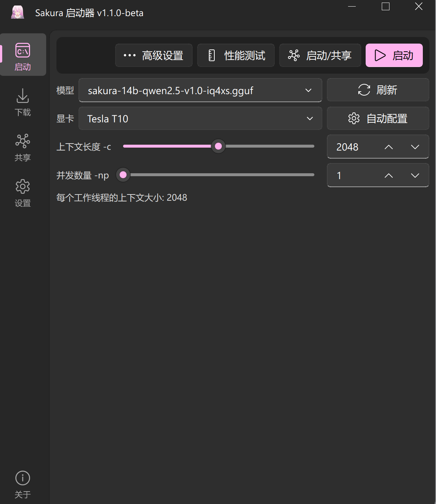Click the refresh icon on 刷新 button

[364, 90]
